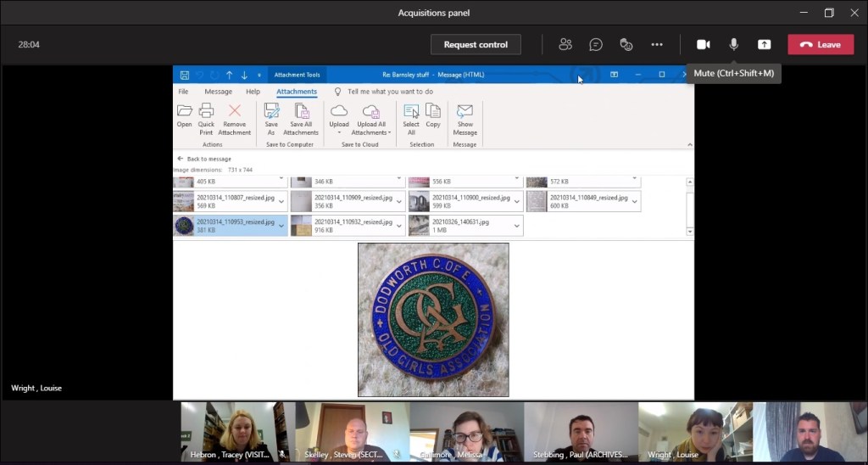Open the meeting participants panel
The height and width of the screenshot is (465, 868).
pos(565,45)
